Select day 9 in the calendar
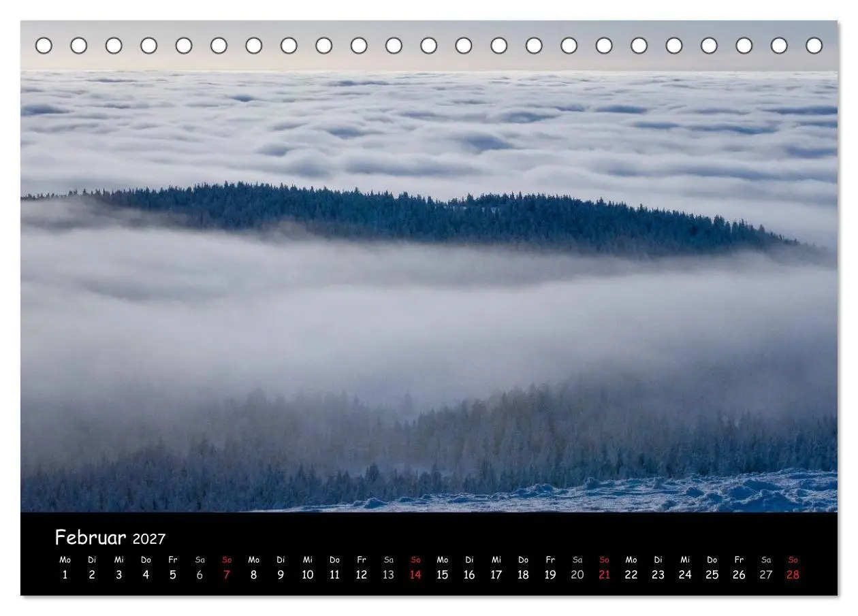This screenshot has height=616, width=858. (x=281, y=574)
